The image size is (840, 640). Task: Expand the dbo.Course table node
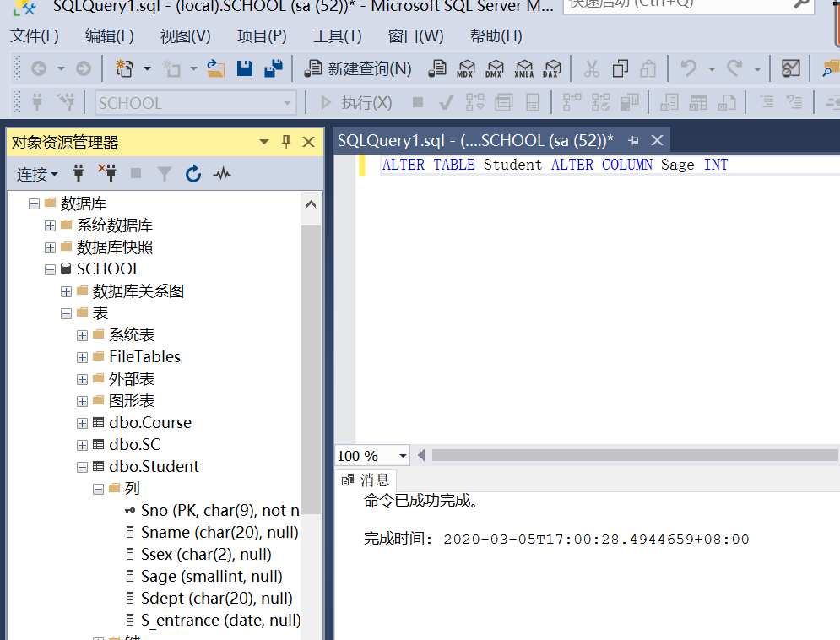(82, 423)
